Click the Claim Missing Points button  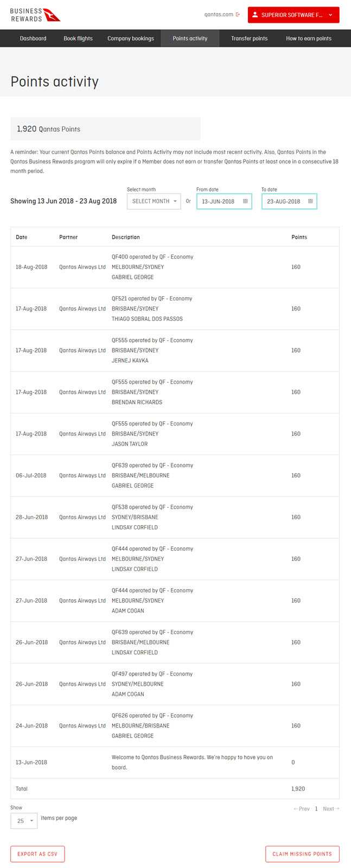[302, 854]
